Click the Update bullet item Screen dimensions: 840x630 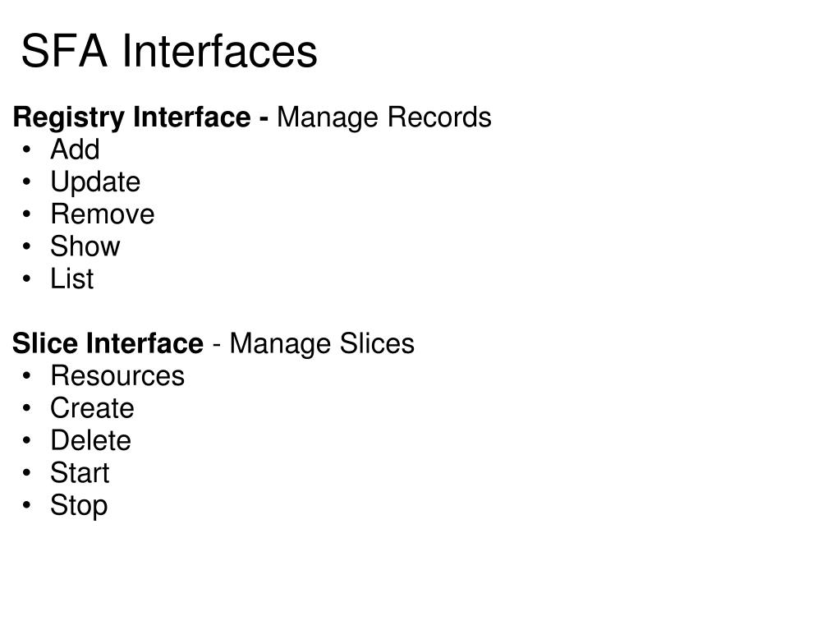click(x=95, y=182)
